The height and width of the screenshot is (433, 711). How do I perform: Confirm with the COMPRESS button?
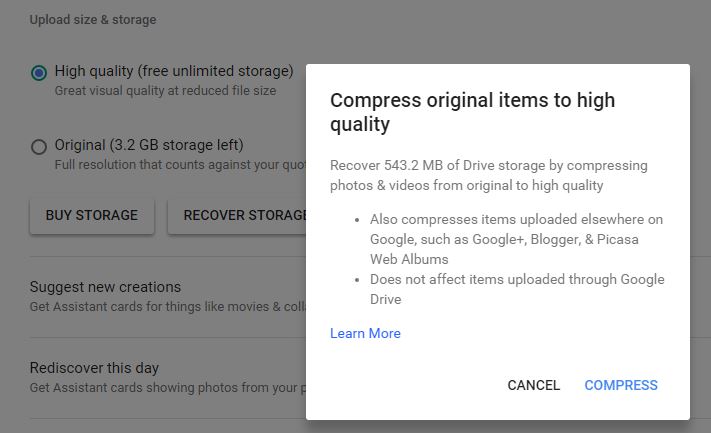click(621, 385)
